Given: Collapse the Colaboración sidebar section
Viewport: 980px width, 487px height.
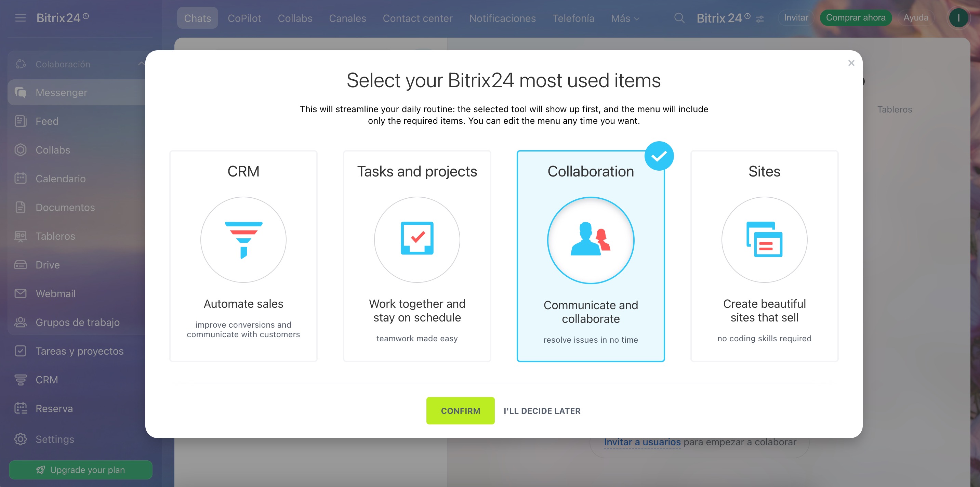Looking at the screenshot, I should point(141,64).
